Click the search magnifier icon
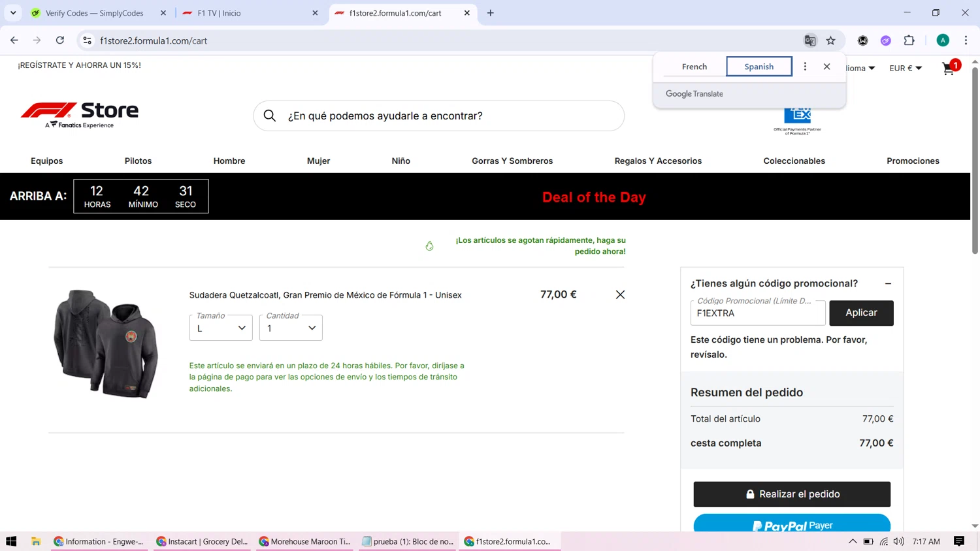This screenshot has width=980, height=551. [x=270, y=116]
